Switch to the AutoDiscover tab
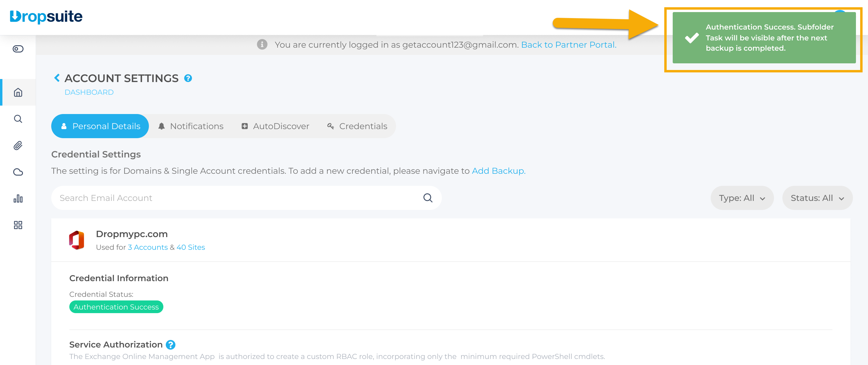Image resolution: width=868 pixels, height=365 pixels. coord(275,126)
